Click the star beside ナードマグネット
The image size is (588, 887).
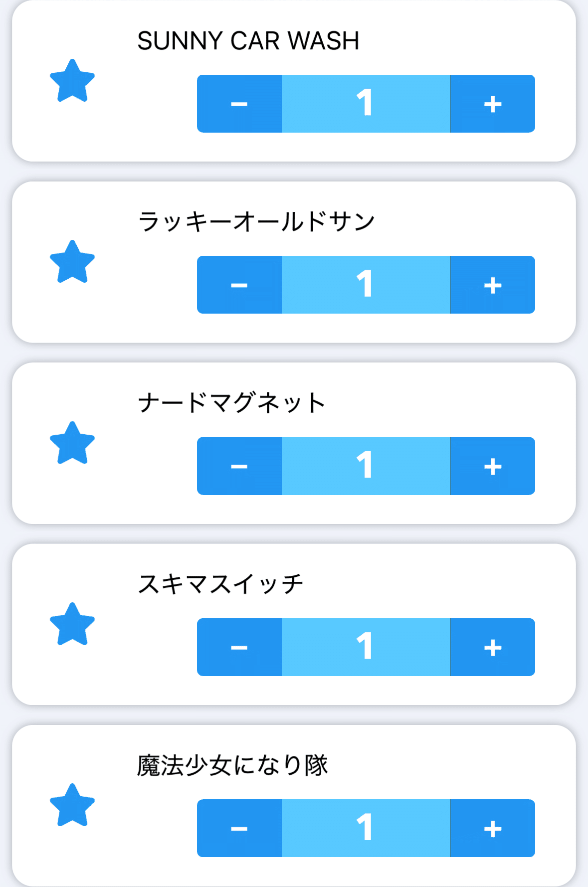pos(72,443)
